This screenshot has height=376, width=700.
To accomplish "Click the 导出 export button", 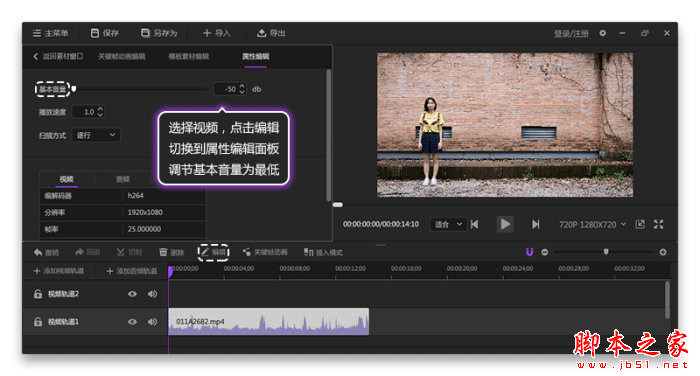I will [271, 33].
